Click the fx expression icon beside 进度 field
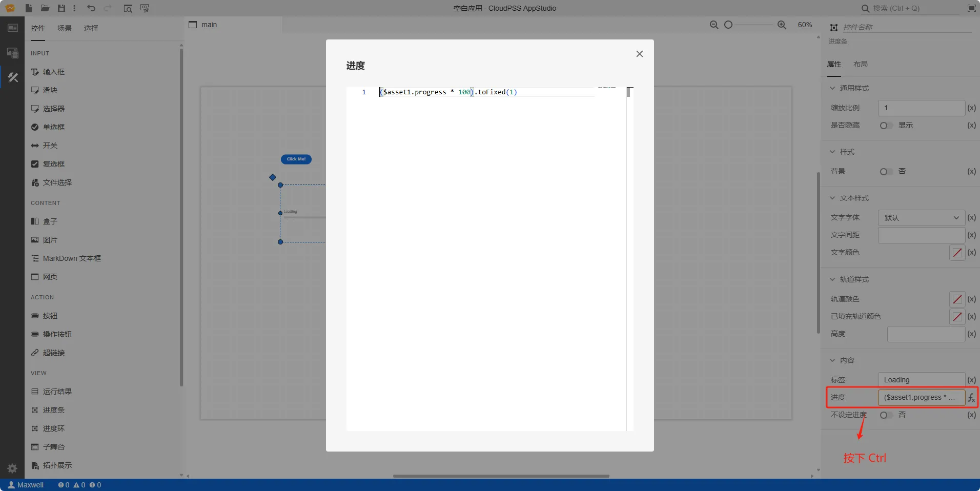This screenshot has width=980, height=491. coord(971,397)
